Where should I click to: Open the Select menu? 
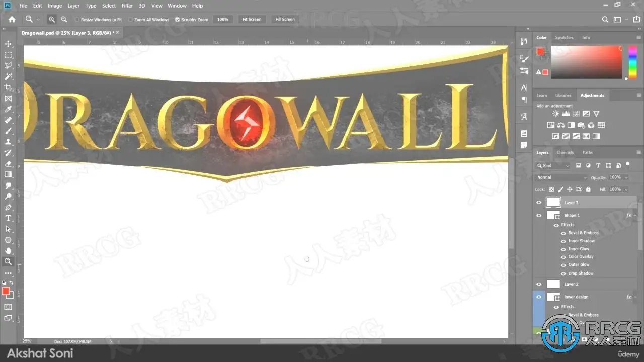(x=109, y=6)
